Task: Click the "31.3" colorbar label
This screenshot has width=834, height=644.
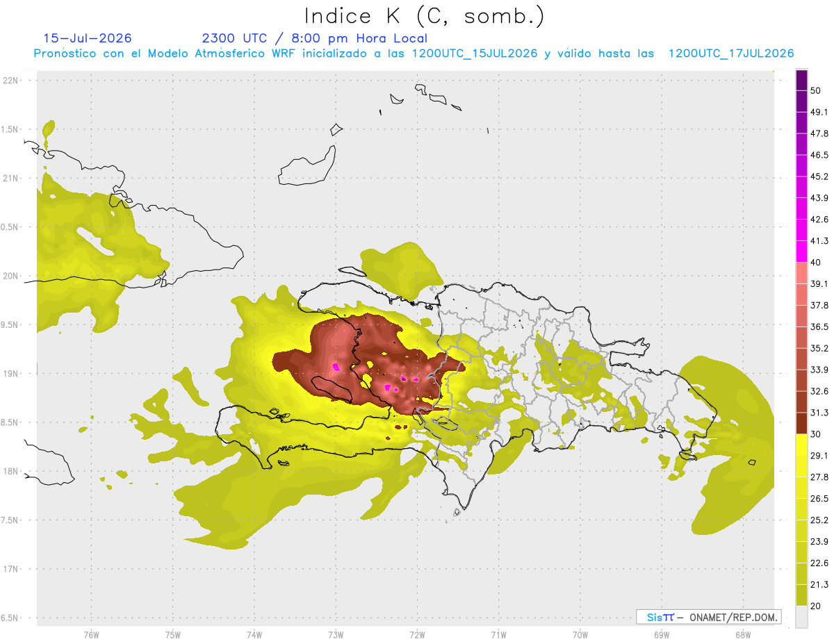Action: pos(819,413)
